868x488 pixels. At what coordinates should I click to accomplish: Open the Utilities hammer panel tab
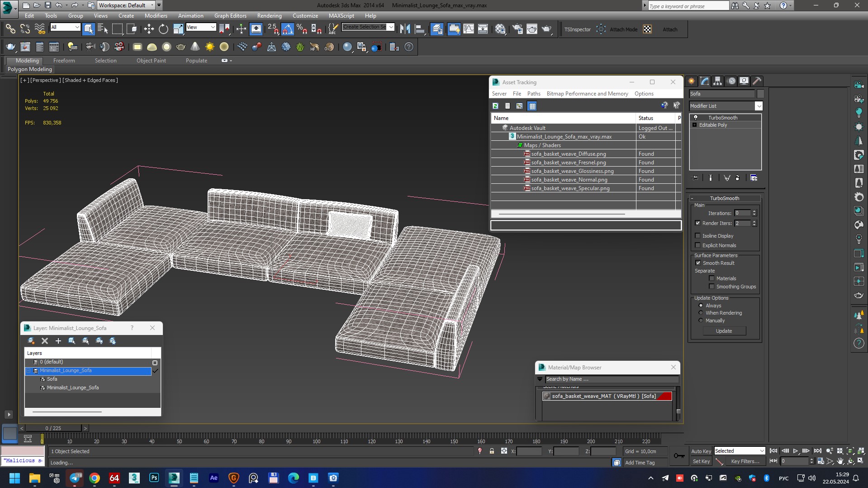tap(757, 81)
